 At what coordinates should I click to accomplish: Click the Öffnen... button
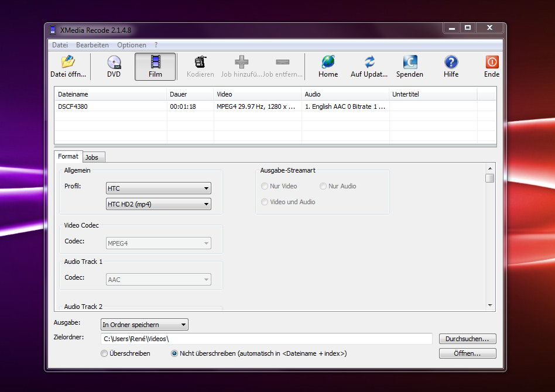coord(467,353)
